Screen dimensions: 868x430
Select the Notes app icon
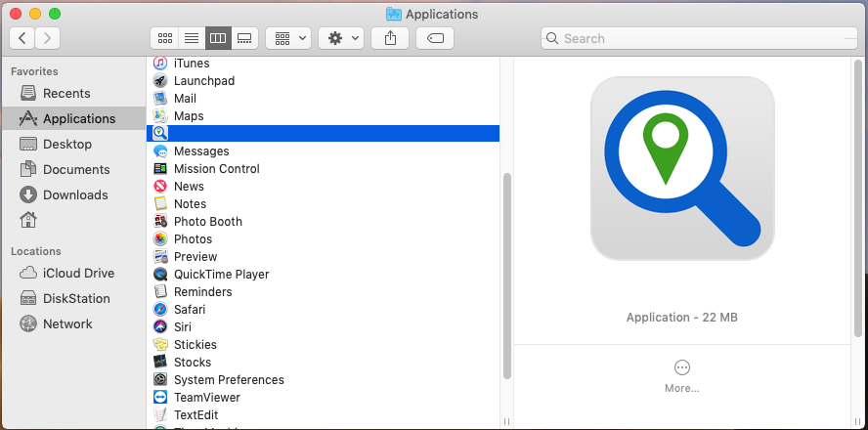coord(160,203)
